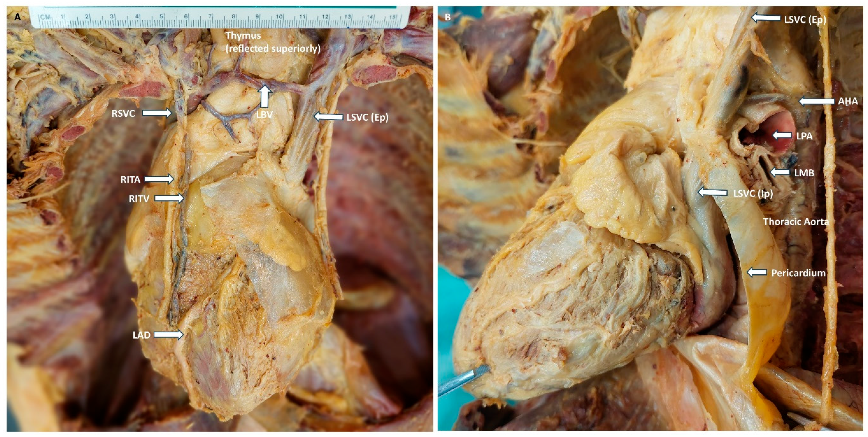Screen dimensions: 868x437
Task: Click the RITA arrow marker
Action: coord(159,179)
